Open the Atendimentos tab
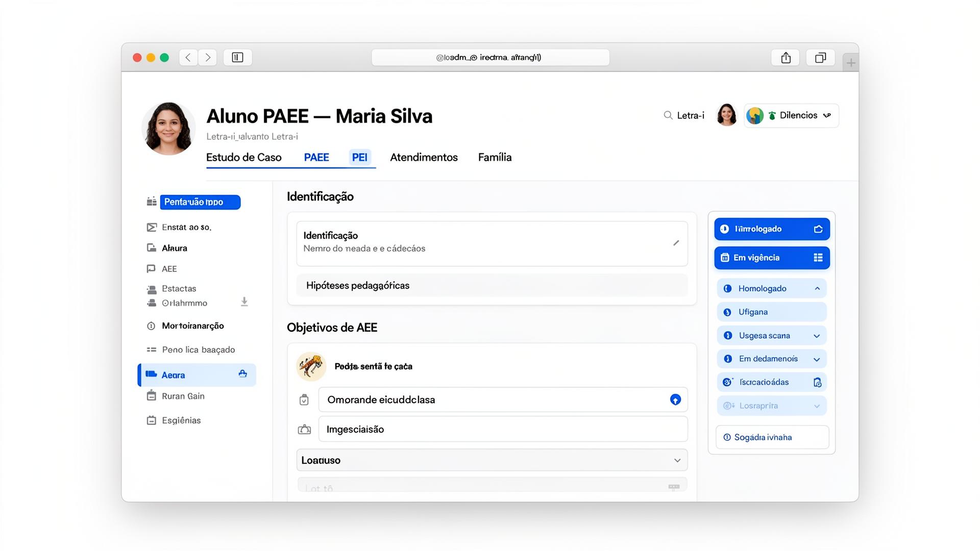Image resolution: width=980 pixels, height=551 pixels. (x=424, y=157)
